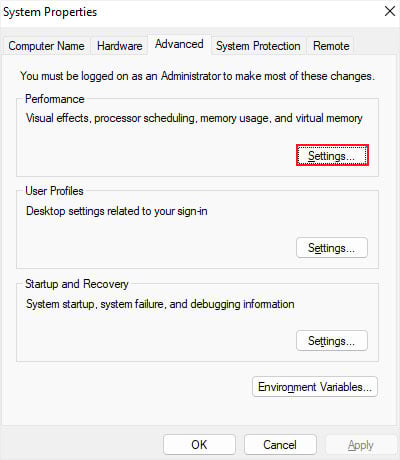Click the System Properties title bar text
400x460 pixels.
50,12
